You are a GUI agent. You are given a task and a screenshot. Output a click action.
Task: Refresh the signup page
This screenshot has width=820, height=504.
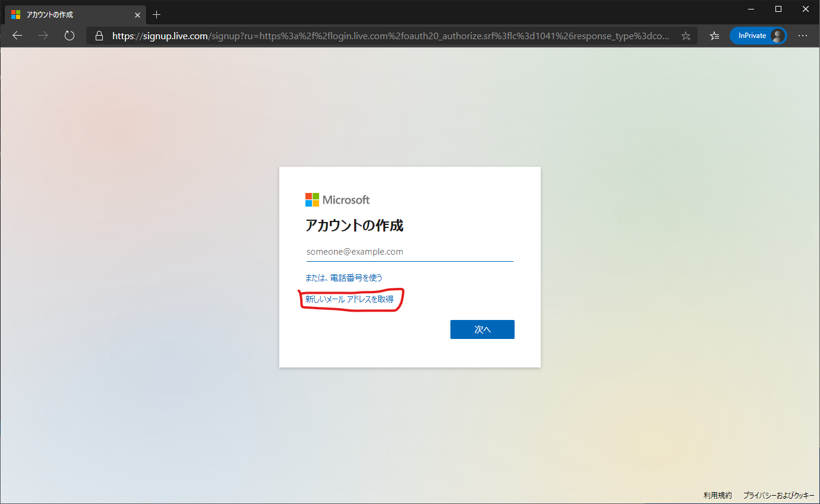(x=70, y=36)
